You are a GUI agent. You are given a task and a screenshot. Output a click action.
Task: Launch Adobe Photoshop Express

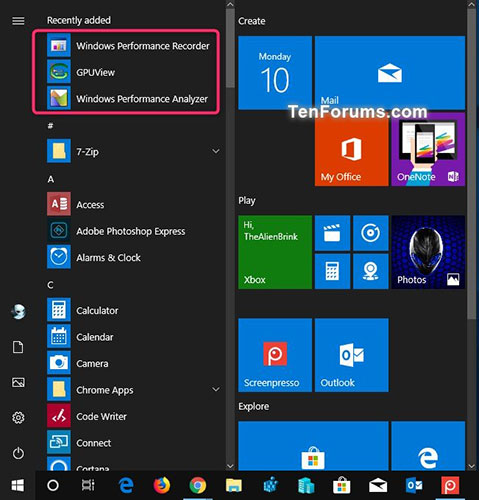(x=133, y=231)
